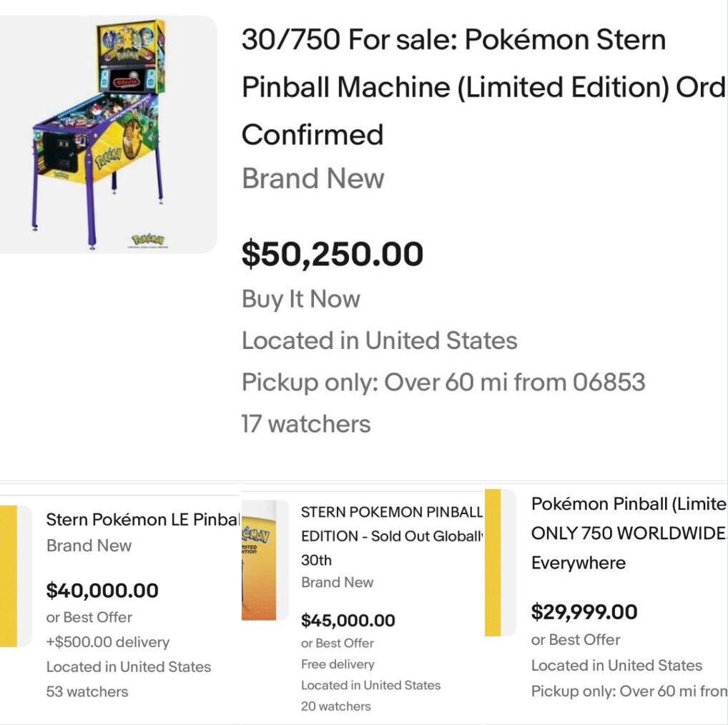Viewport: 728px width, 725px height.
Task: Click the "Free delivery" text
Action: [338, 664]
